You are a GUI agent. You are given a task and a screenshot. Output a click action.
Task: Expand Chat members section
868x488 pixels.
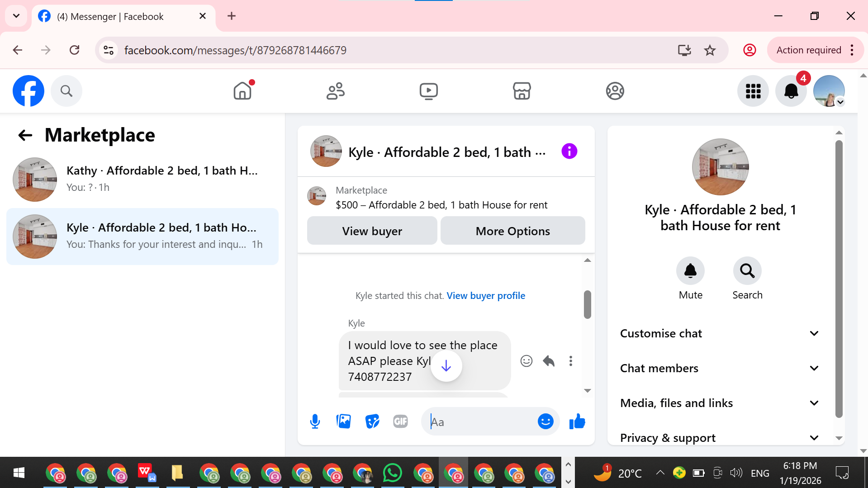[x=720, y=368]
